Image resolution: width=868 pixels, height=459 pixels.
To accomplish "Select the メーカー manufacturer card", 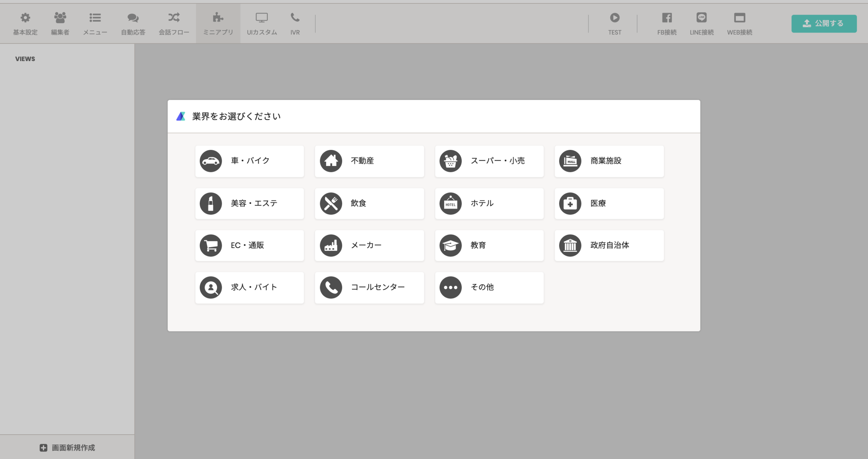I will coord(369,246).
